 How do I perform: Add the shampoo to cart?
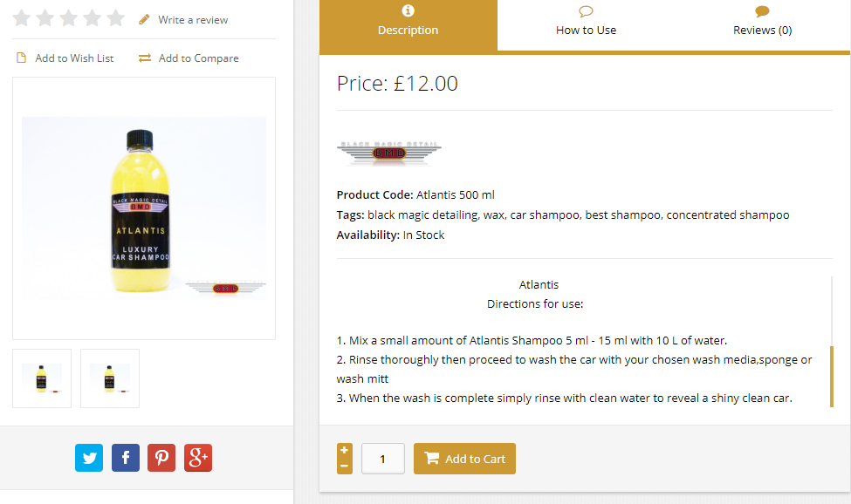click(464, 459)
